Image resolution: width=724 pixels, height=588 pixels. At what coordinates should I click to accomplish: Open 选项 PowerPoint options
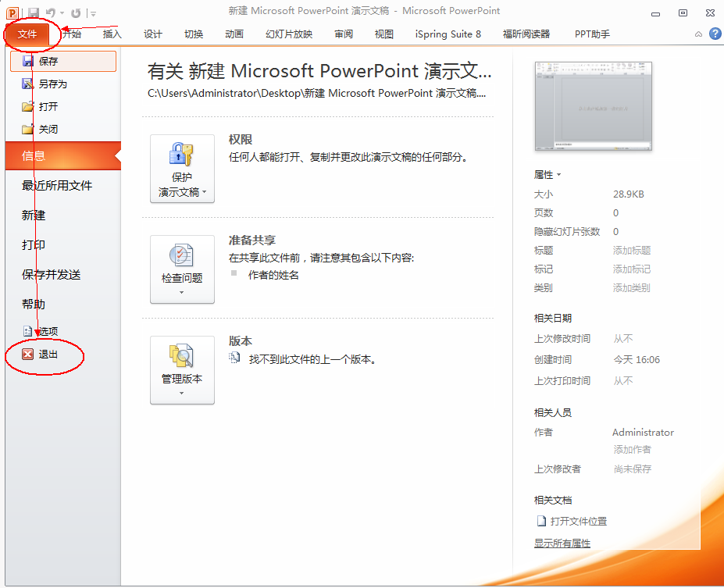(63, 331)
